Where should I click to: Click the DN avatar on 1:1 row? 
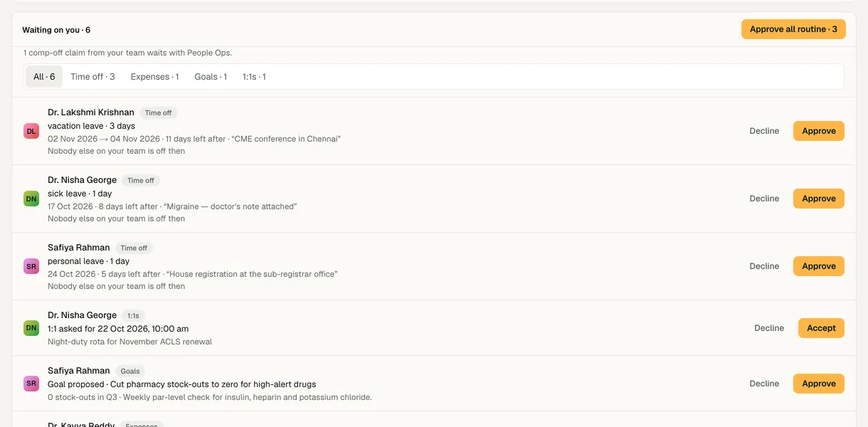click(31, 328)
